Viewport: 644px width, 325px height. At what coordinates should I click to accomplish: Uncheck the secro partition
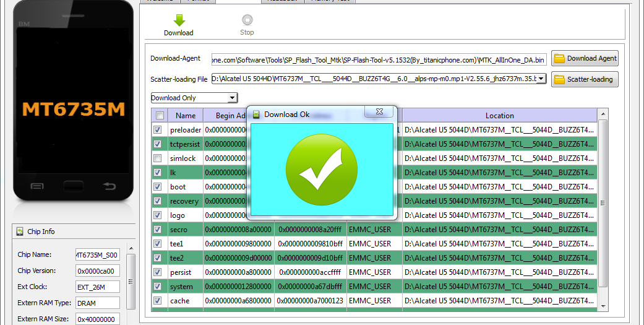coord(157,229)
